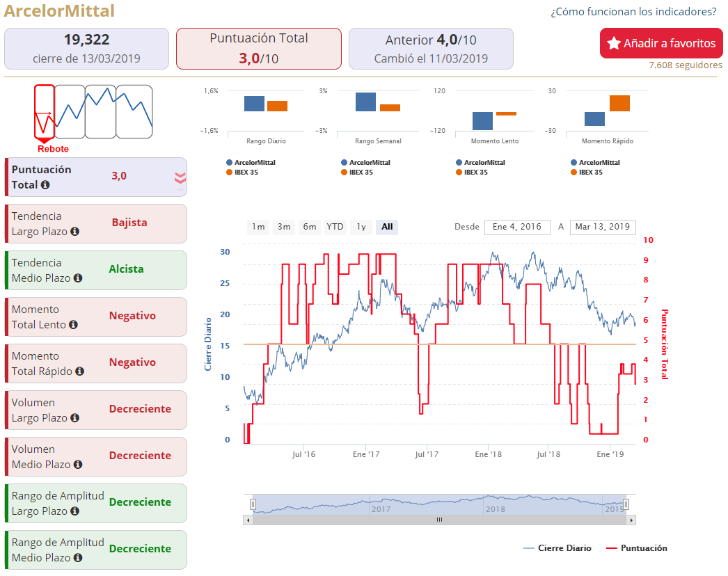Click the left handle of the range navigator
This screenshot has width=728, height=576.
(x=253, y=504)
